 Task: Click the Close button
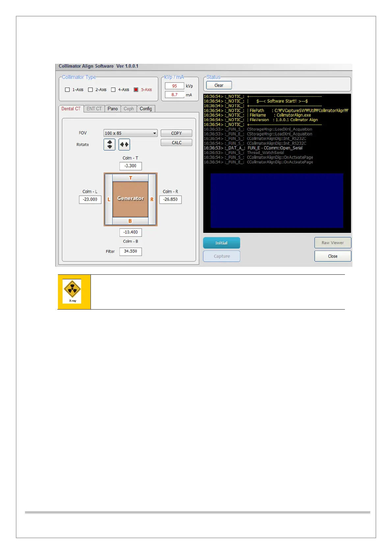point(333,256)
